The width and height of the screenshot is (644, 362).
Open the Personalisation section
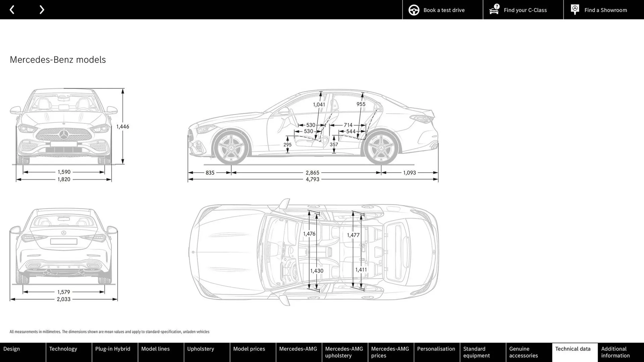tap(436, 352)
